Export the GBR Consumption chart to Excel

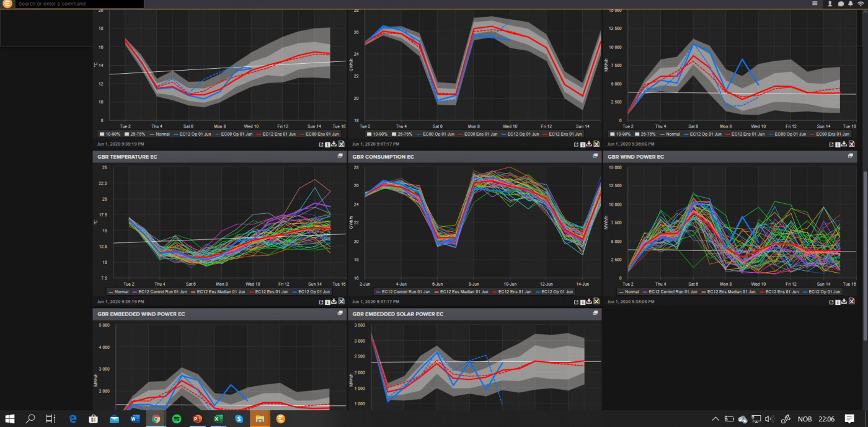pyautogui.click(x=596, y=144)
